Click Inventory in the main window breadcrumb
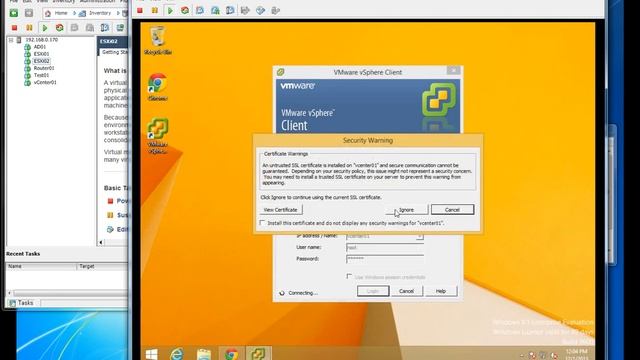This screenshot has width=640, height=360. [x=100, y=13]
